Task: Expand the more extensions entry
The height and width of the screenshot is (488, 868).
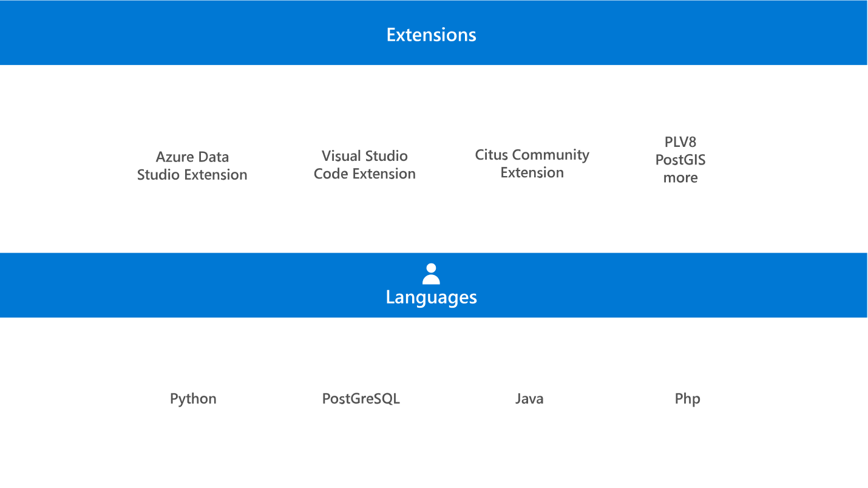Action: pos(680,177)
